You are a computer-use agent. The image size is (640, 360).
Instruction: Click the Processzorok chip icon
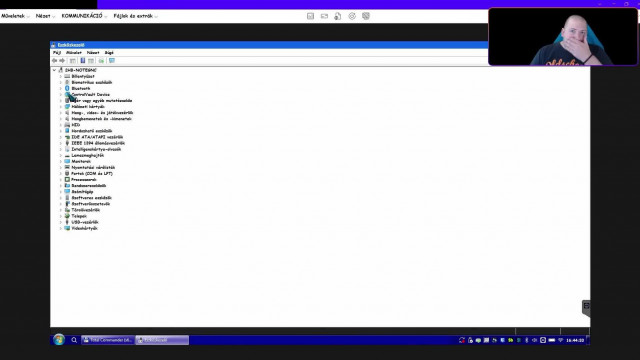[x=67, y=179]
